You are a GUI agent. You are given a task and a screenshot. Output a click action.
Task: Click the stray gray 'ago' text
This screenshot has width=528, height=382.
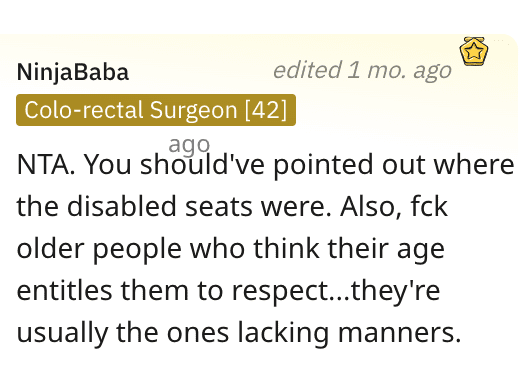(x=189, y=145)
